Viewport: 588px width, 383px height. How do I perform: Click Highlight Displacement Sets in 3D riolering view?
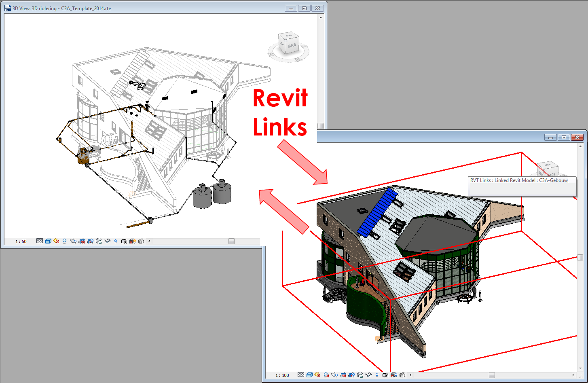141,241
